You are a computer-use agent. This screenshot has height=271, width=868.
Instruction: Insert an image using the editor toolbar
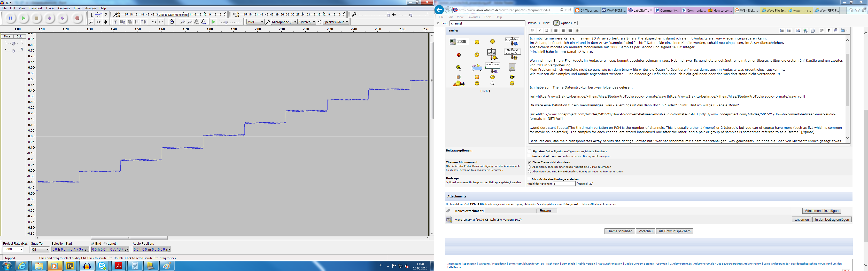pos(798,31)
